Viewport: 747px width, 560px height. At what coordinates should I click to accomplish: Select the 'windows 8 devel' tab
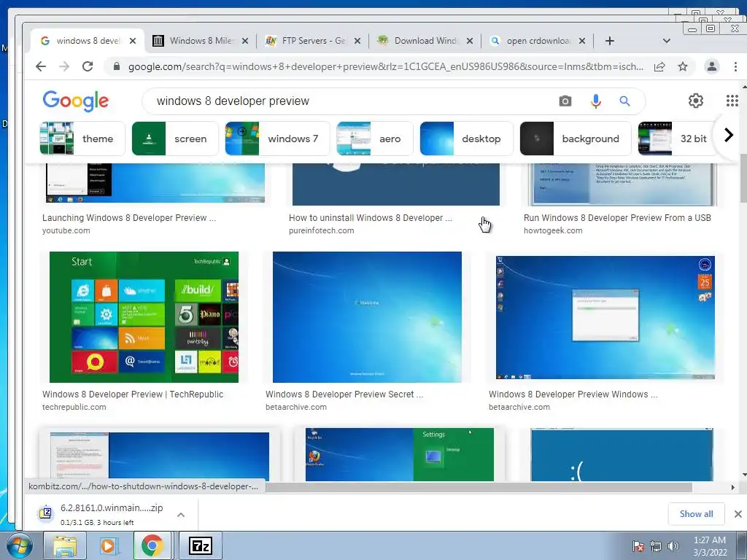coord(88,41)
